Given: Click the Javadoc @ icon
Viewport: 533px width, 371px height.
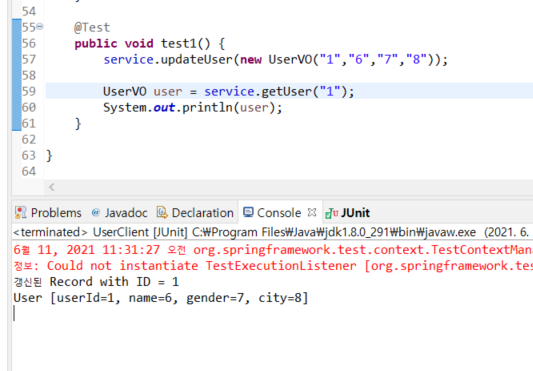Looking at the screenshot, I should click(x=96, y=213).
